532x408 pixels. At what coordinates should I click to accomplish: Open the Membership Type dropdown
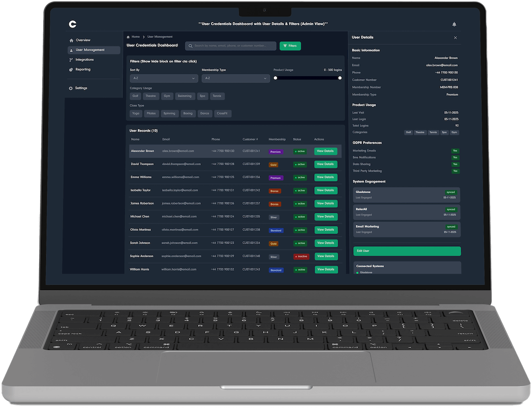pos(236,78)
